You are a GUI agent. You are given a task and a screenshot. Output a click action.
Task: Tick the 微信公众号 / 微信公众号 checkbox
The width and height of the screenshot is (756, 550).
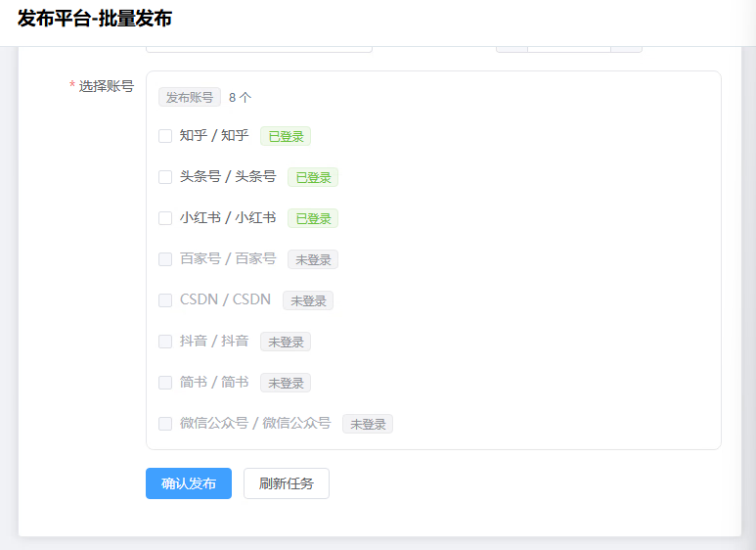(165, 424)
